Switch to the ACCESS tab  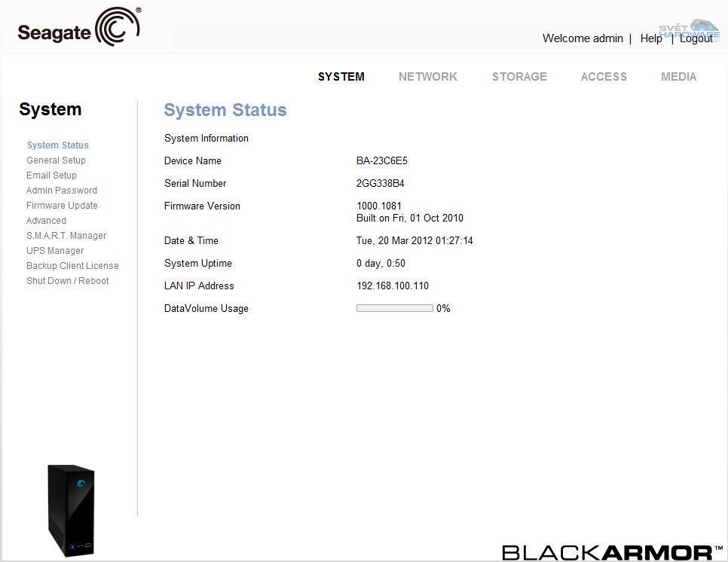[x=603, y=76]
